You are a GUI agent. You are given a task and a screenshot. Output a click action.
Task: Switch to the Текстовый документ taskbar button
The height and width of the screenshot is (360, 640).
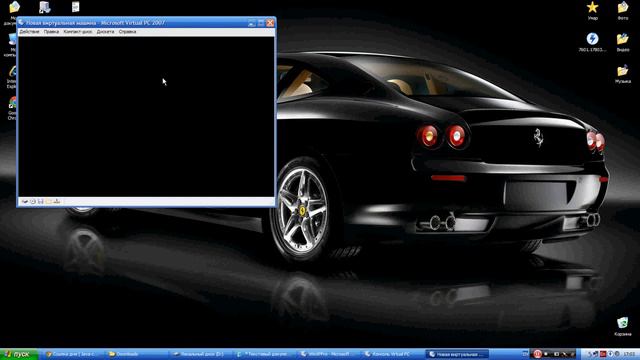(264, 354)
